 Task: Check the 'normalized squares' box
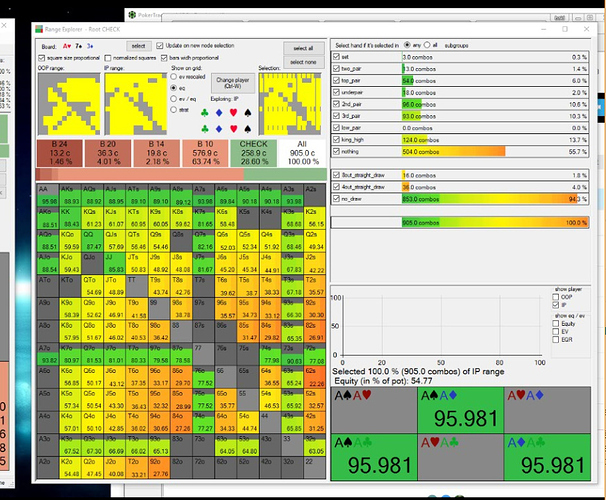(x=108, y=58)
